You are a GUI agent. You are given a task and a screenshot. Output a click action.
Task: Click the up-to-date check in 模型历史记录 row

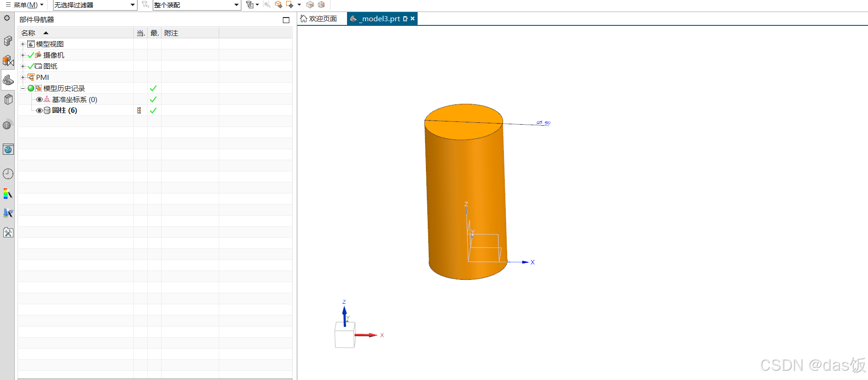pyautogui.click(x=153, y=88)
